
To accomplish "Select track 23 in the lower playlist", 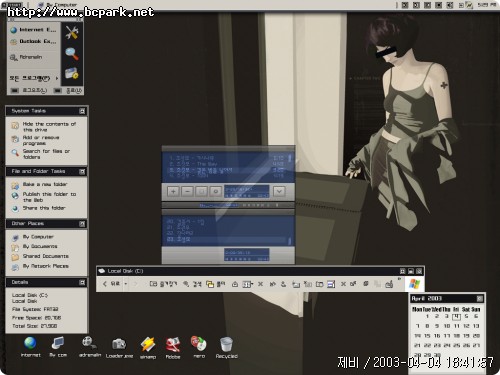I will coord(226,240).
